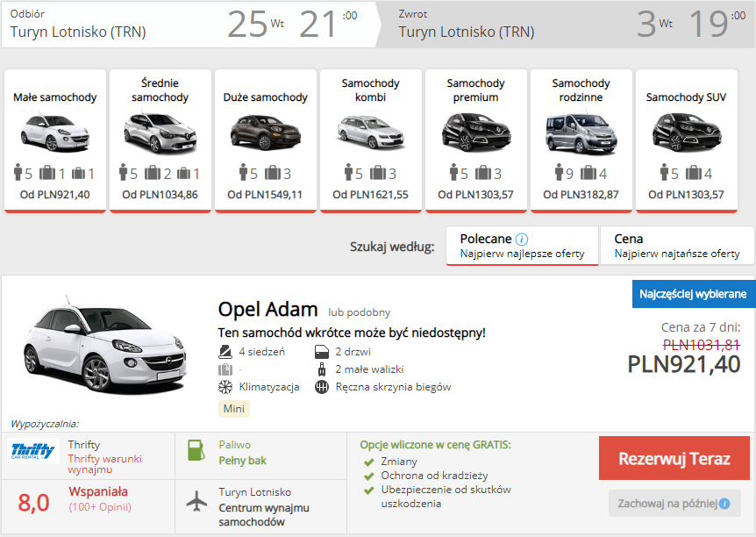This screenshot has width=756, height=537.
Task: Click the small suitcase icon by 2 małe walizki
Action: tap(322, 369)
